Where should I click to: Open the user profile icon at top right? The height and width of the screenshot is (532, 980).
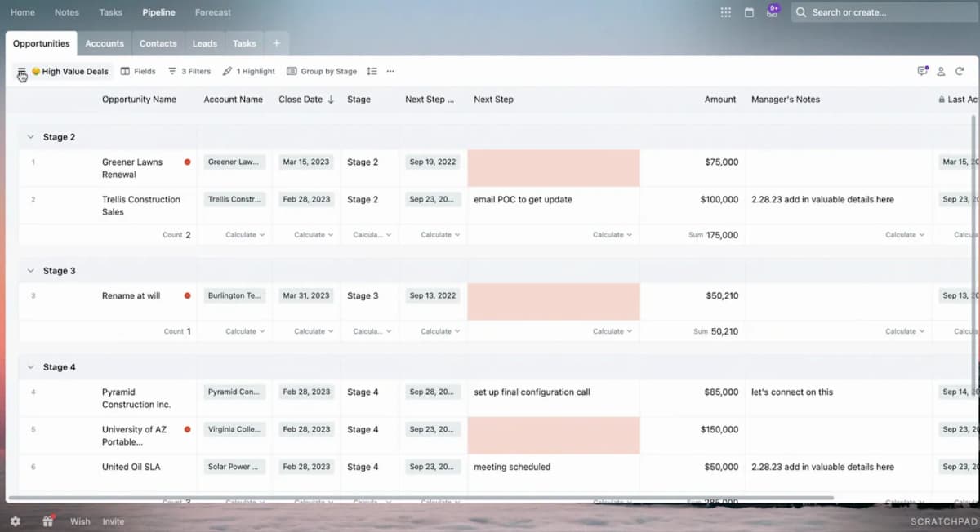[941, 71]
